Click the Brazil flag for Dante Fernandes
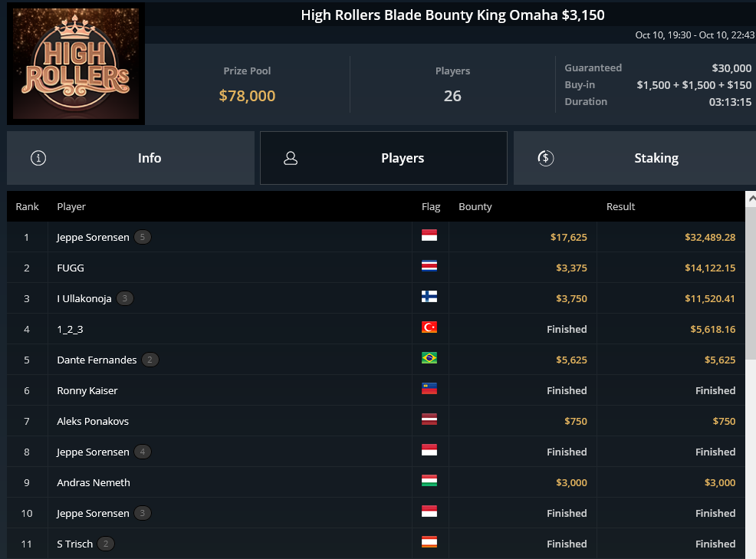This screenshot has width=756, height=559. pyautogui.click(x=429, y=358)
